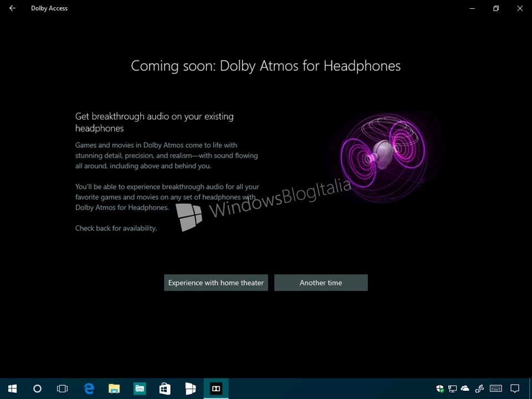Image resolution: width=532 pixels, height=399 pixels.
Task: Open Microsoft Store from taskbar
Action: (165, 388)
